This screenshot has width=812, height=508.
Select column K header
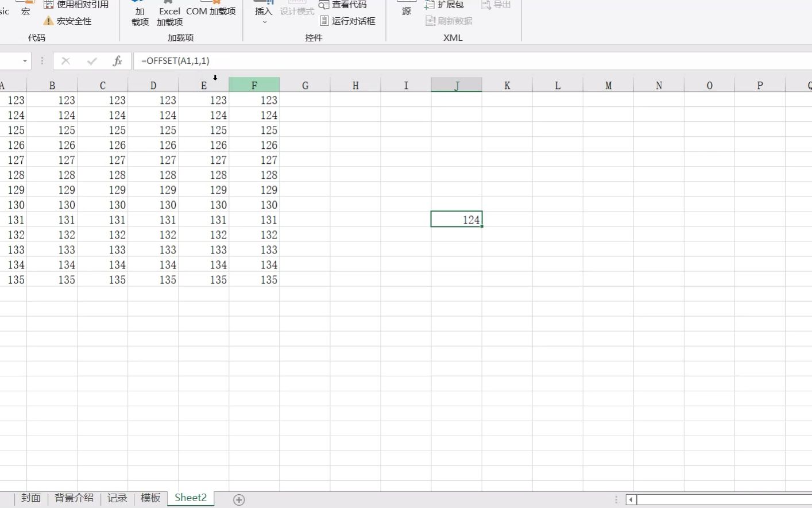tap(507, 85)
